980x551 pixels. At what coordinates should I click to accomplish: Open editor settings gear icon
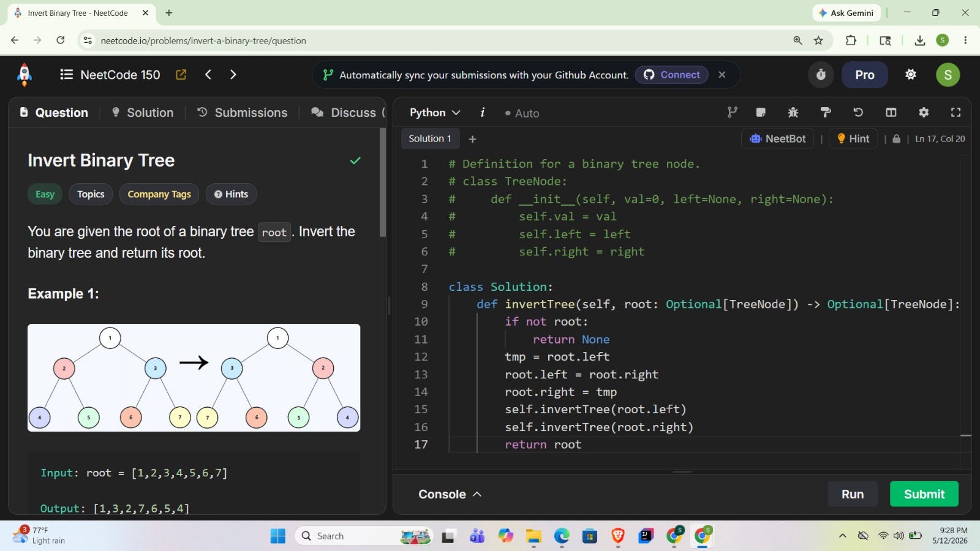click(x=924, y=112)
